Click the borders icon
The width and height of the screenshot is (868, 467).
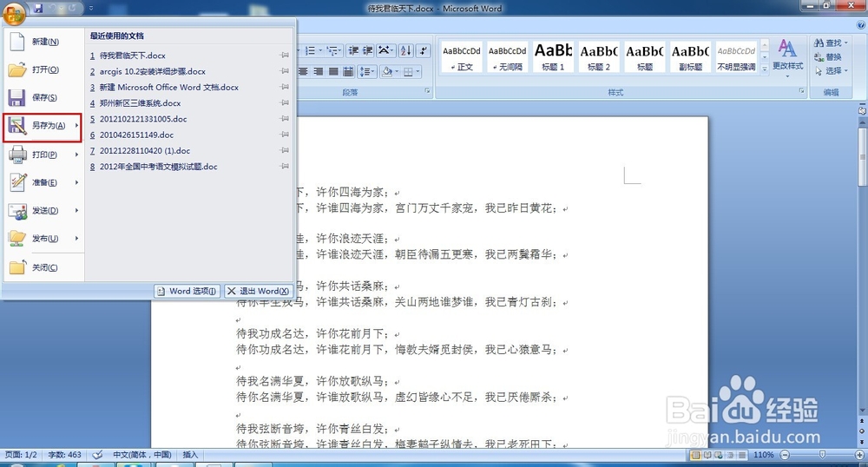pyautogui.click(x=408, y=71)
